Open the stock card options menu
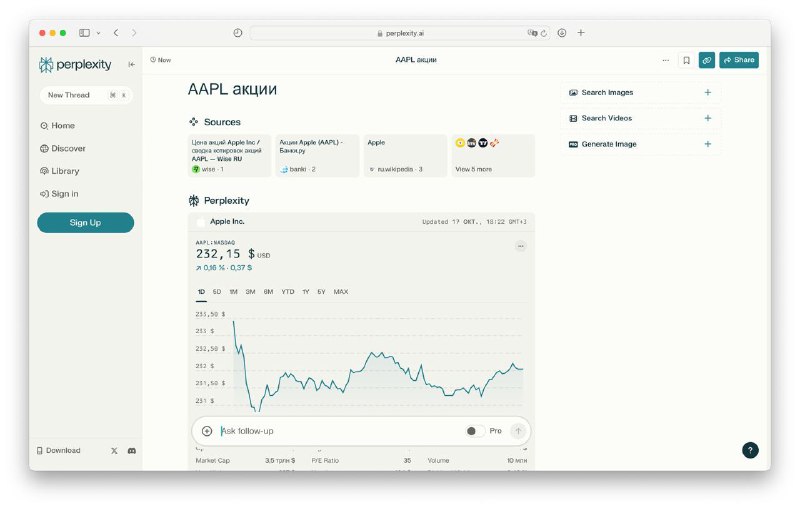The width and height of the screenshot is (800, 509). [520, 246]
